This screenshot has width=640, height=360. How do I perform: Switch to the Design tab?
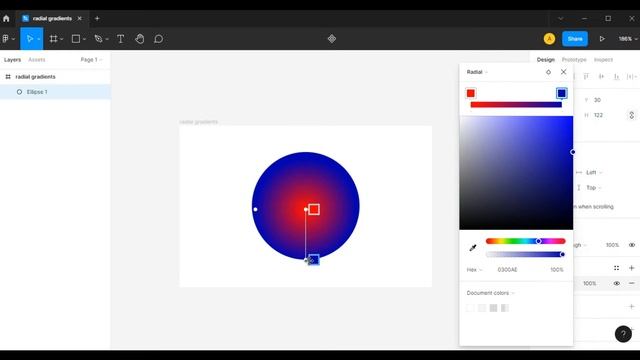pyautogui.click(x=546, y=60)
